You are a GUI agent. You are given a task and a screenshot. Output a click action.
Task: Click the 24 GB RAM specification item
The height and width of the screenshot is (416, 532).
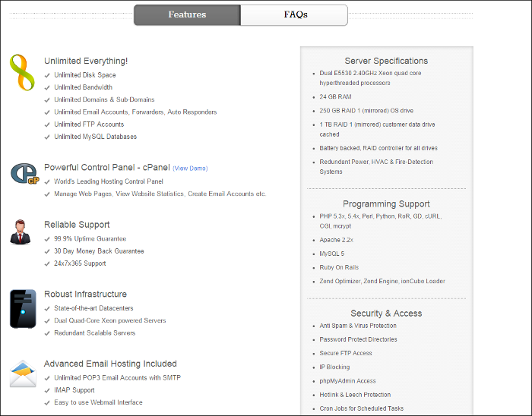tap(335, 96)
